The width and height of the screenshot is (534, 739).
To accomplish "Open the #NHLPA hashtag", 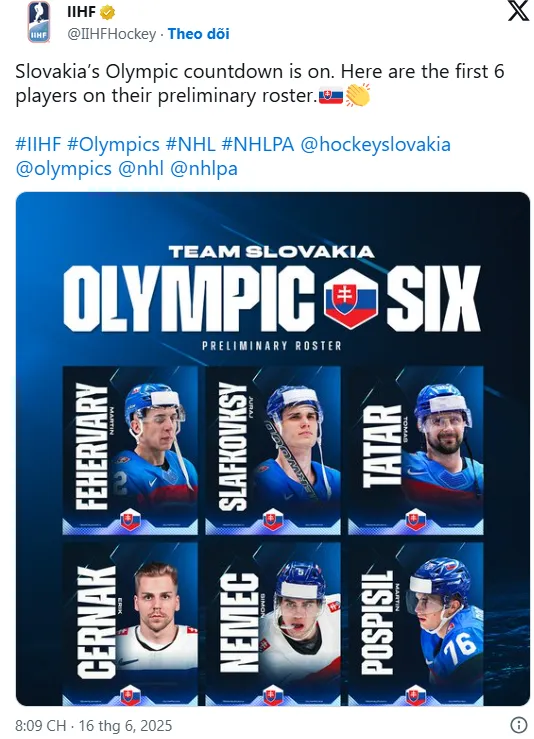I will point(258,144).
